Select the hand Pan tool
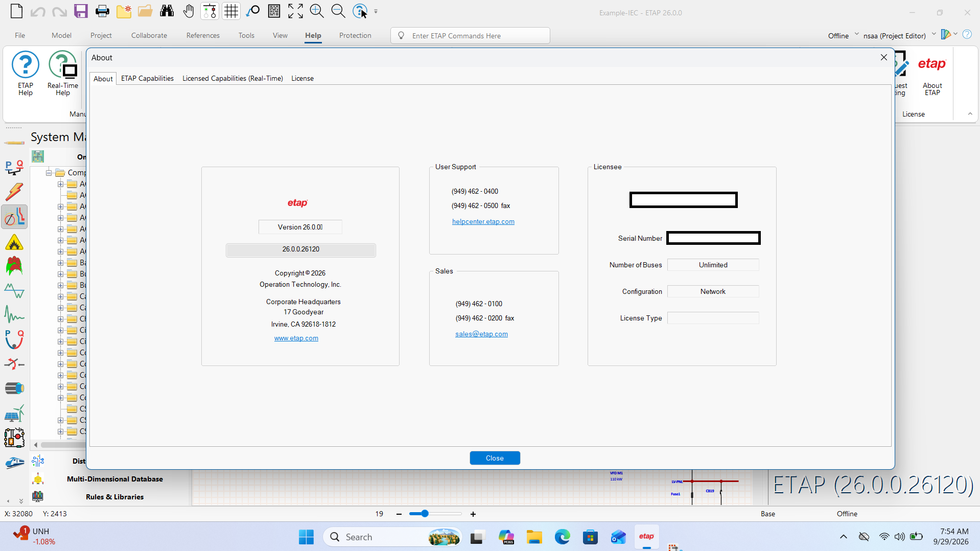This screenshot has height=551, width=980. point(189,11)
